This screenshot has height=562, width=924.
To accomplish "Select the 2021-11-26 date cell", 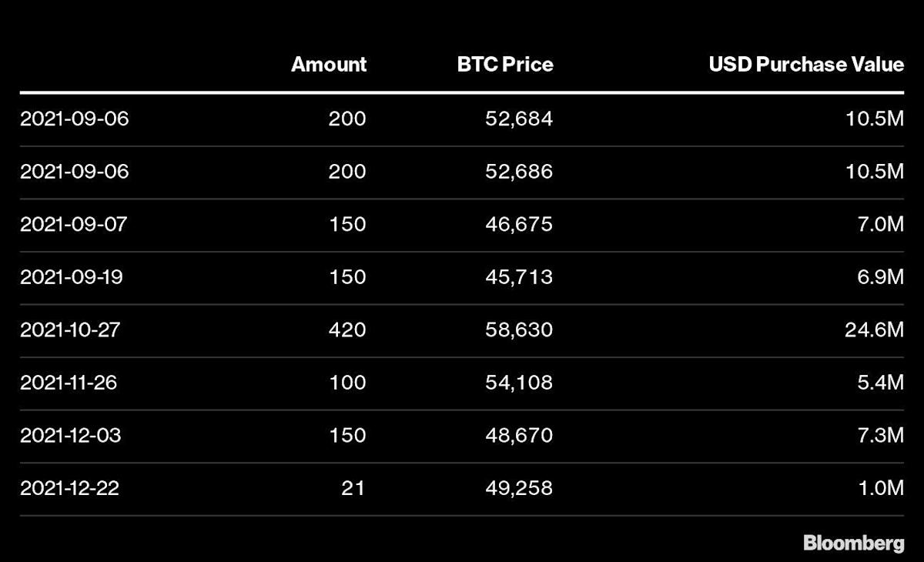I will click(69, 383).
